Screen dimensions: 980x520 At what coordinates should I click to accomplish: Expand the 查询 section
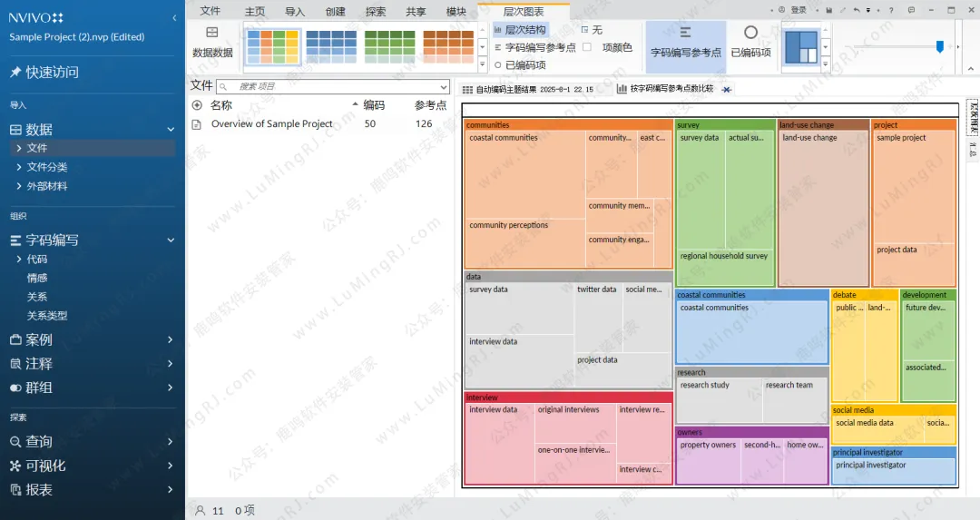(x=171, y=442)
